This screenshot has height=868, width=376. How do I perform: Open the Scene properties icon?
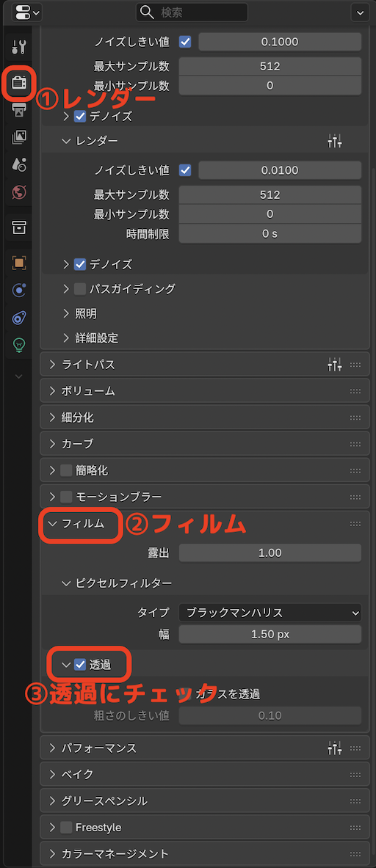(x=19, y=164)
